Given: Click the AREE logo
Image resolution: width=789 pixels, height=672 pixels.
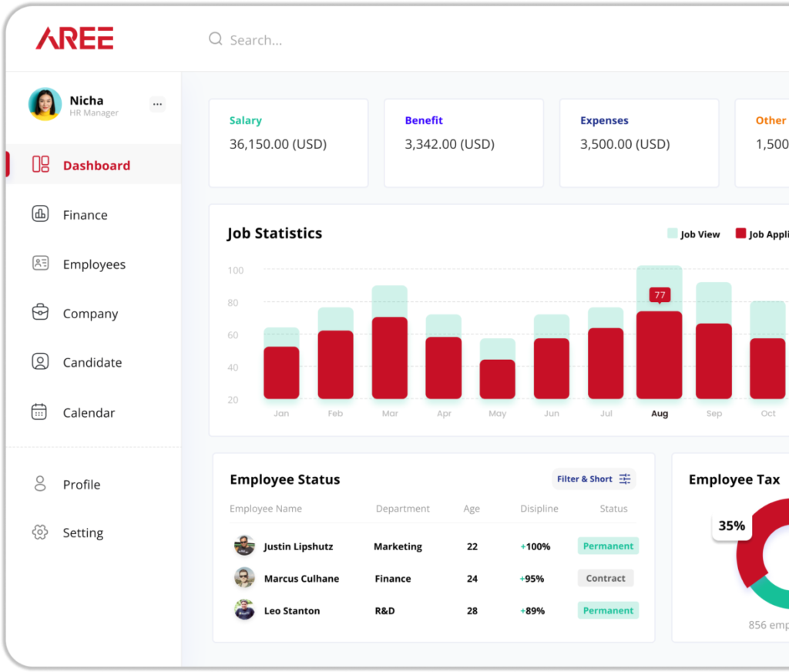Looking at the screenshot, I should pos(74,38).
